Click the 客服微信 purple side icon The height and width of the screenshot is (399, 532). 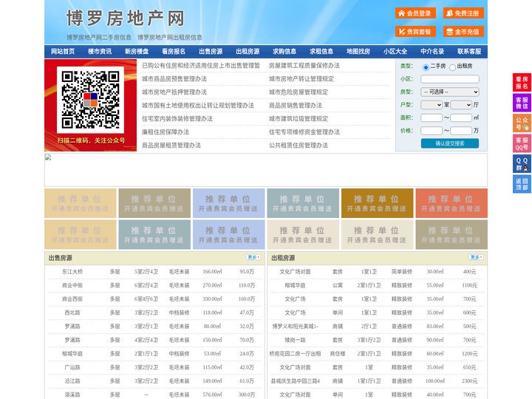522,103
